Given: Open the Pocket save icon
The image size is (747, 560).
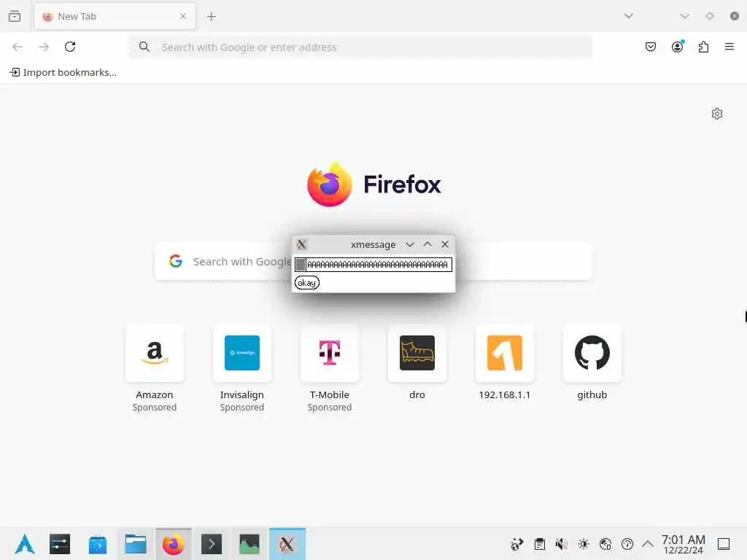Looking at the screenshot, I should 651,47.
